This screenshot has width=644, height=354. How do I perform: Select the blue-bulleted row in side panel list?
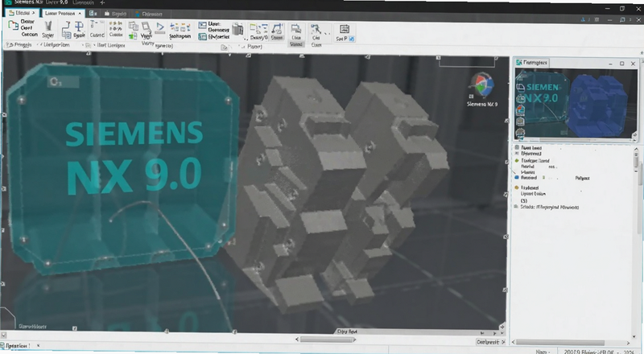pyautogui.click(x=552, y=178)
